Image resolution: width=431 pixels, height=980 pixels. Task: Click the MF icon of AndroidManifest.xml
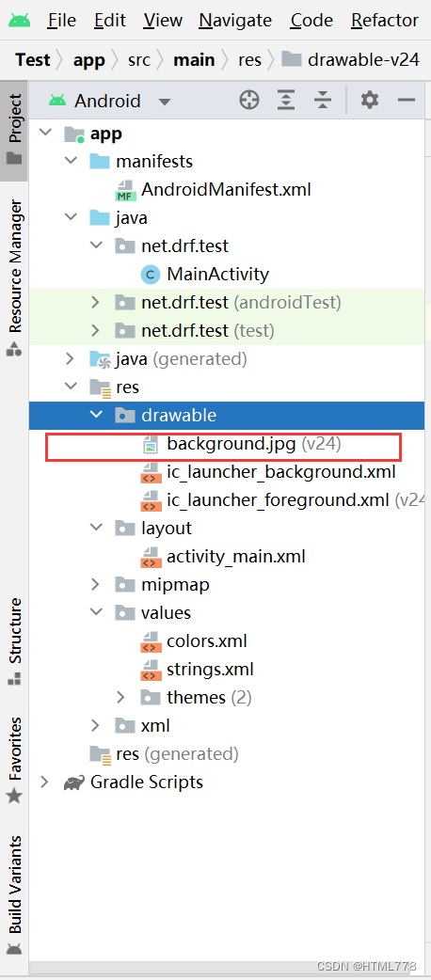click(x=126, y=190)
